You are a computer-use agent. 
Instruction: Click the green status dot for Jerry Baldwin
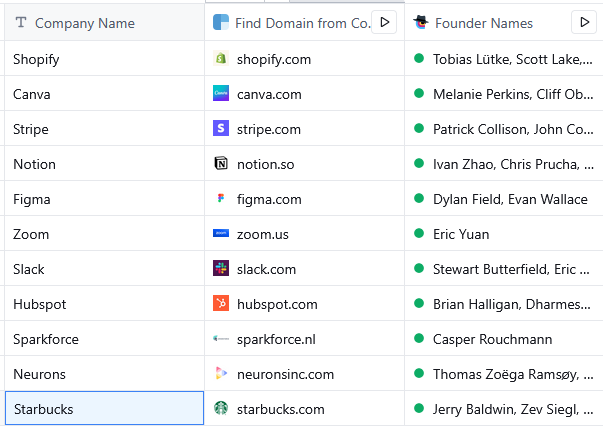point(419,408)
